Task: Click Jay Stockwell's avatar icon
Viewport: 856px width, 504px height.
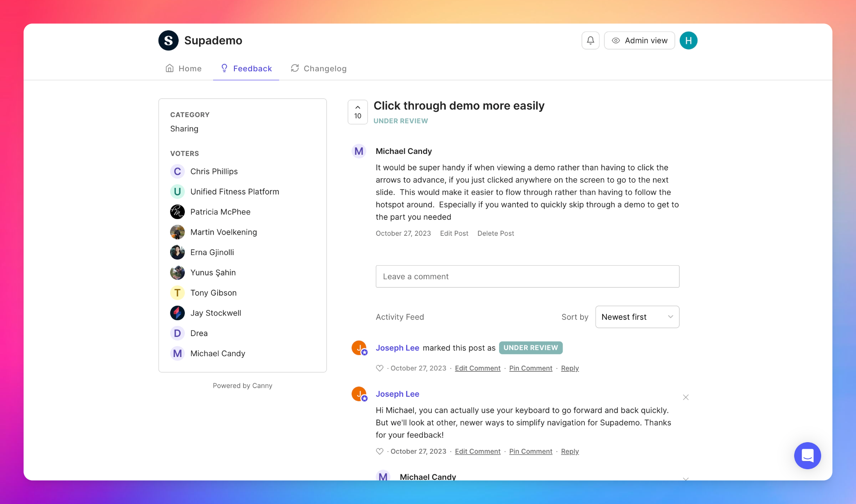Action: click(177, 313)
